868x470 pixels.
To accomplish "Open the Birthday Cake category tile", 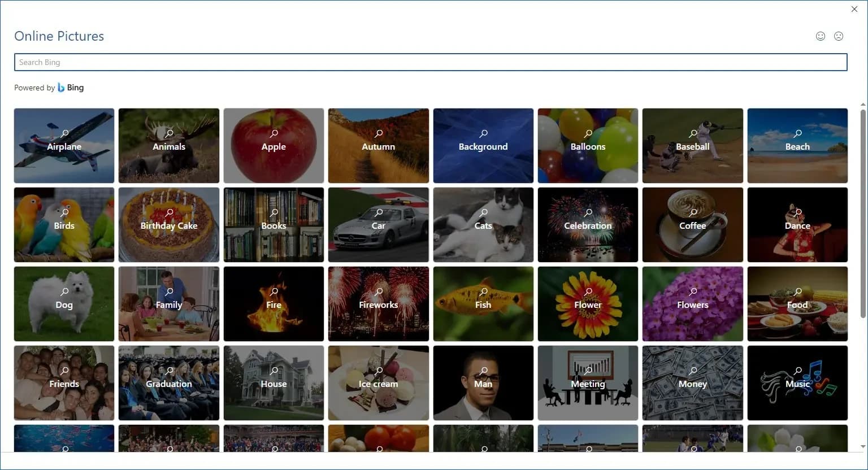I will 169,225.
